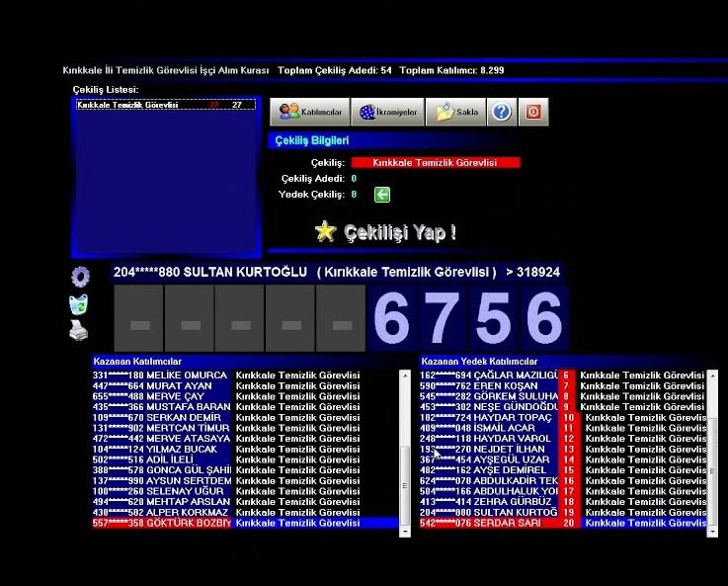The width and height of the screenshot is (728, 586).
Task: Select winner SERKAN DEMİR row
Action: click(245, 418)
